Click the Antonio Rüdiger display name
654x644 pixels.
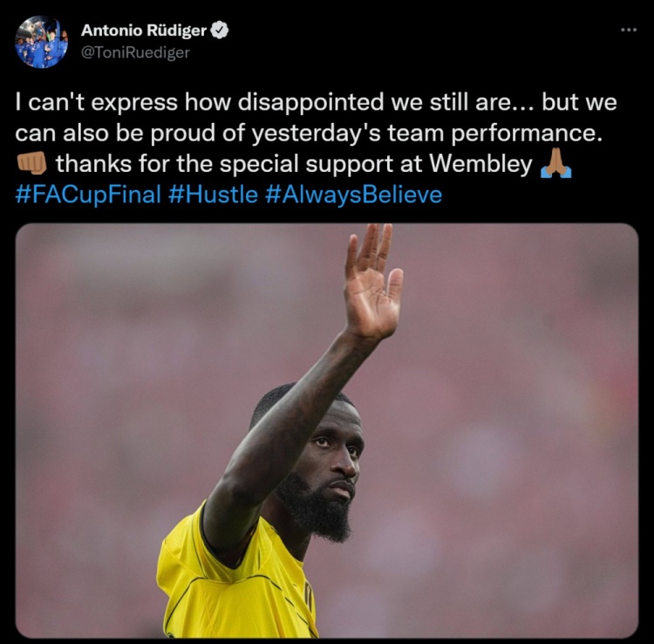(x=144, y=30)
